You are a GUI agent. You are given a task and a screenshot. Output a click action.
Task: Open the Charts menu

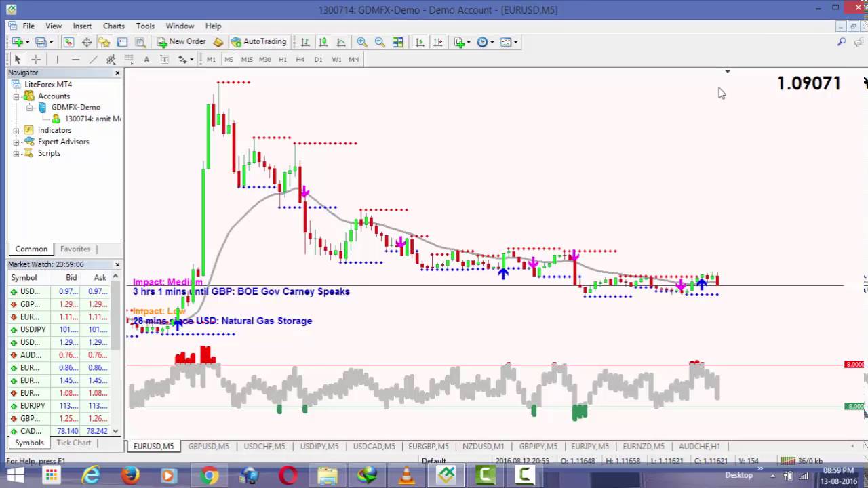click(114, 26)
